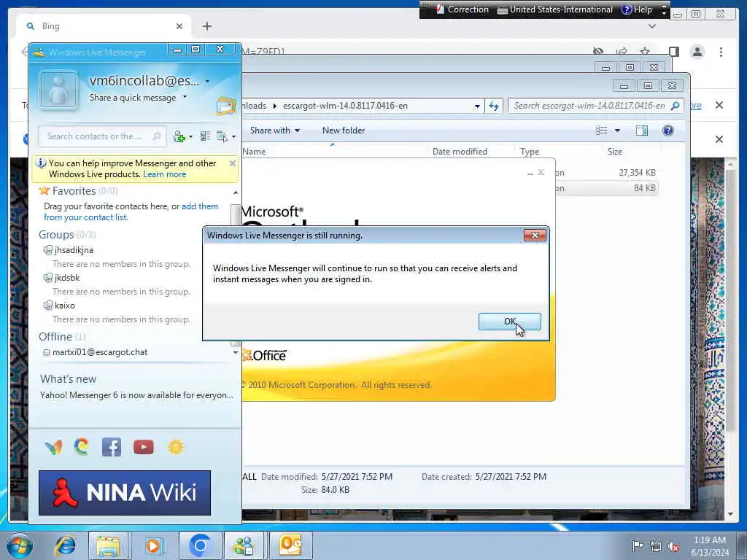Select the jkdsbk group
Screen dimensions: 747x560
(x=66, y=278)
